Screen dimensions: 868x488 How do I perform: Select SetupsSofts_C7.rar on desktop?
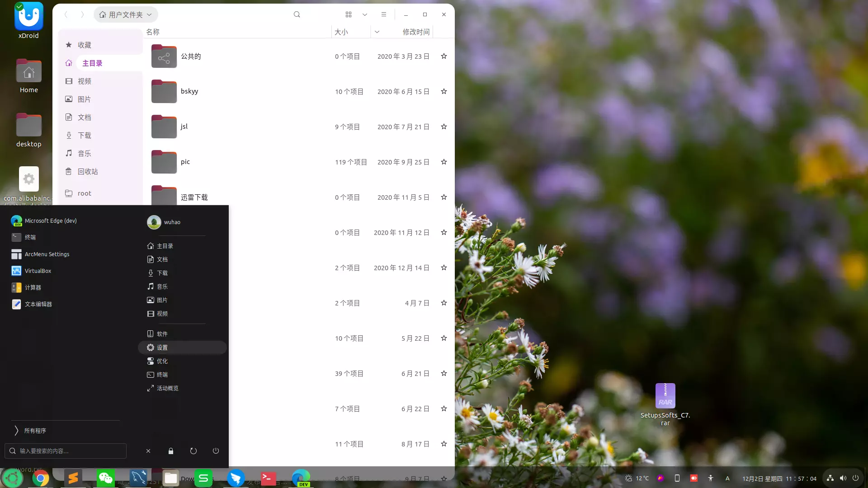[665, 404]
